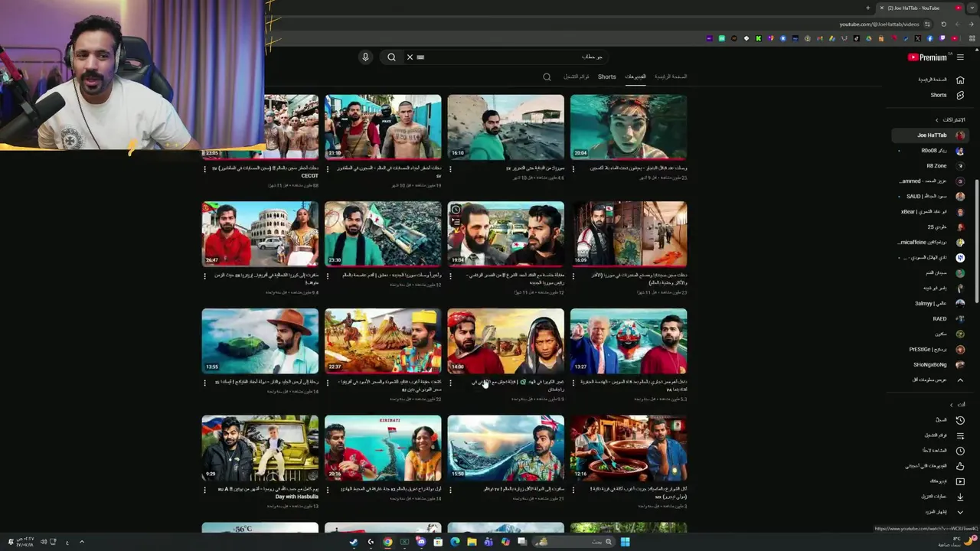Click the YouTube bookmark icon in bookmarks bar
980x551 pixels.
(x=954, y=38)
